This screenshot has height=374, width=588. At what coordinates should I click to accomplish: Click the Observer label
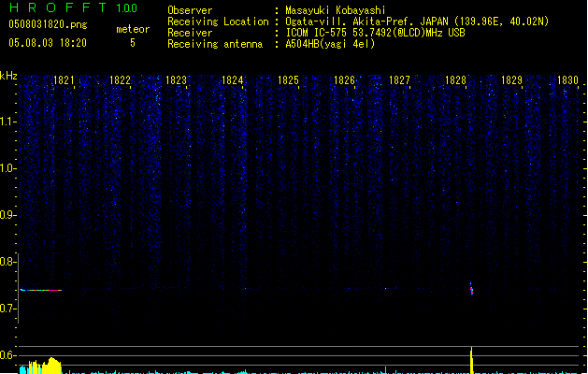[x=190, y=10]
